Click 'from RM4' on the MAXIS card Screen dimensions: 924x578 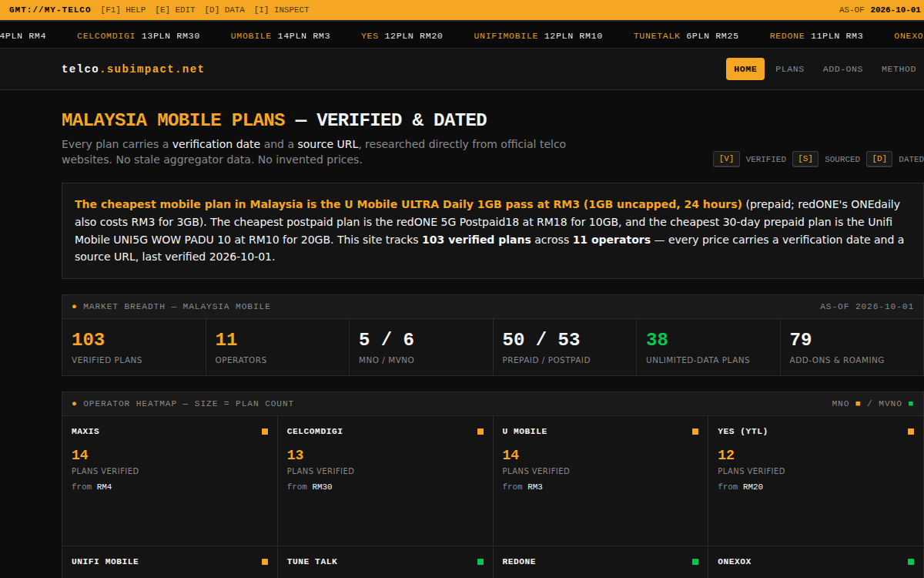click(x=92, y=487)
